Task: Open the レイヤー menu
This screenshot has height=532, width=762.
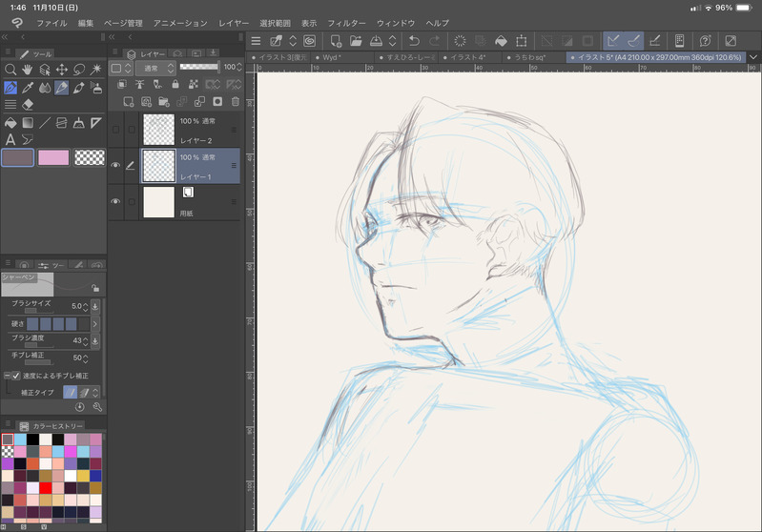Action: click(234, 23)
